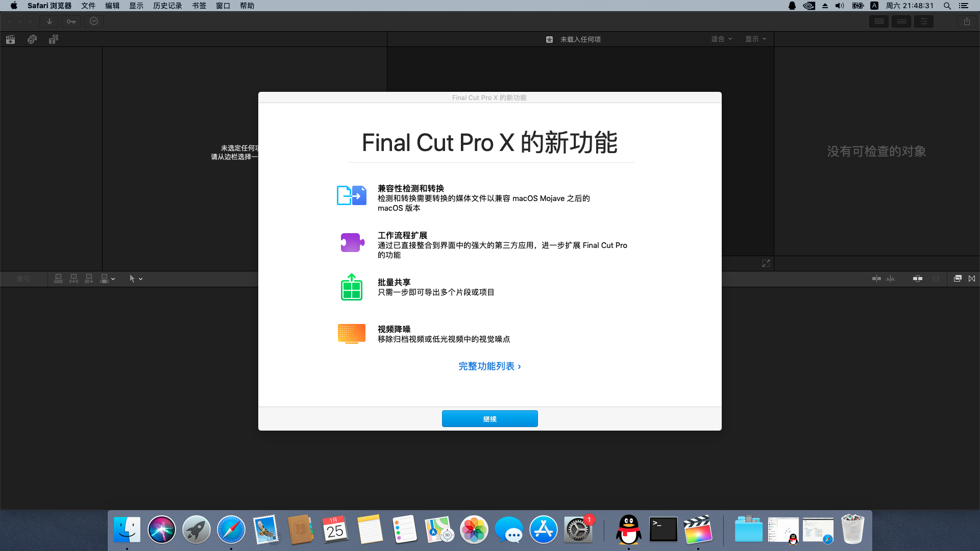
Task: Click the 未载入任何项 viewer title
Action: (580, 39)
